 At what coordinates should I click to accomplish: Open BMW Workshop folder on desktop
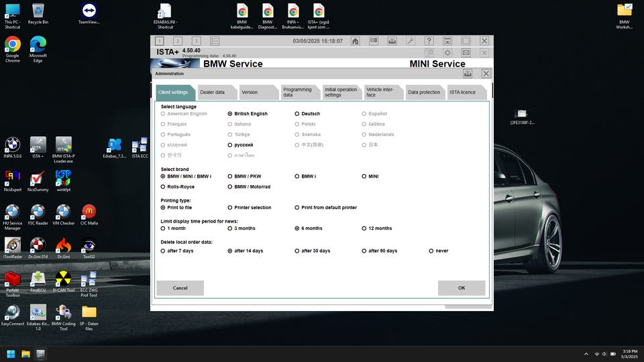click(x=625, y=16)
